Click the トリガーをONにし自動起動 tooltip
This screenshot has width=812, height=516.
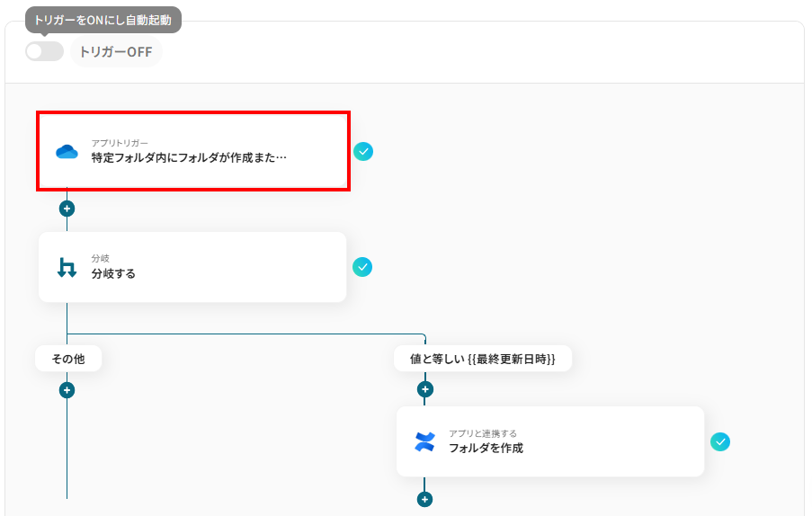103,20
